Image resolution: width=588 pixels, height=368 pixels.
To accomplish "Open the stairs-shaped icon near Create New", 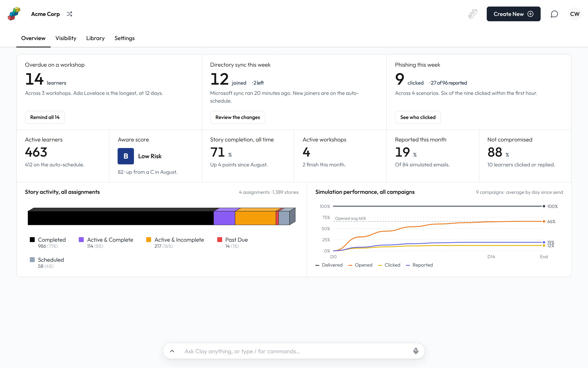I will point(473,14).
